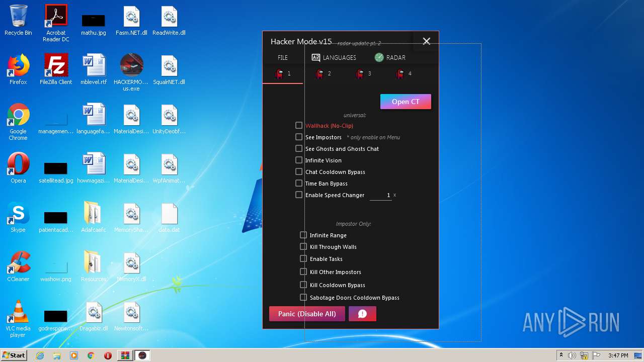The width and height of the screenshot is (644, 362).
Task: Select the Adafcaefc folder icon
Action: [94, 217]
